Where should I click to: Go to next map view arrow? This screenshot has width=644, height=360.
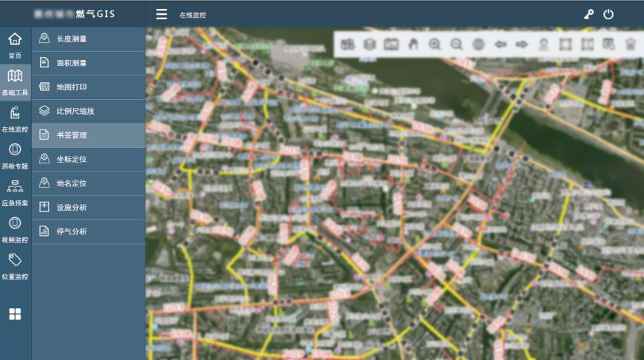522,44
